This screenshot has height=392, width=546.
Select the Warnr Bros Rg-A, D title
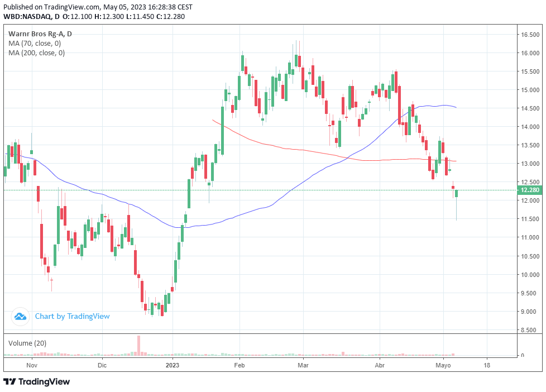point(40,34)
